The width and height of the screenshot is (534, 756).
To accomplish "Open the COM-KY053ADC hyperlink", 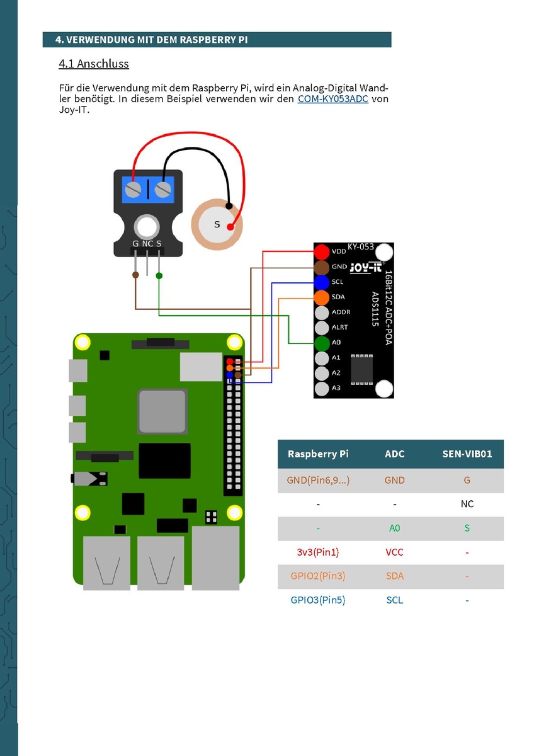I will (332, 99).
